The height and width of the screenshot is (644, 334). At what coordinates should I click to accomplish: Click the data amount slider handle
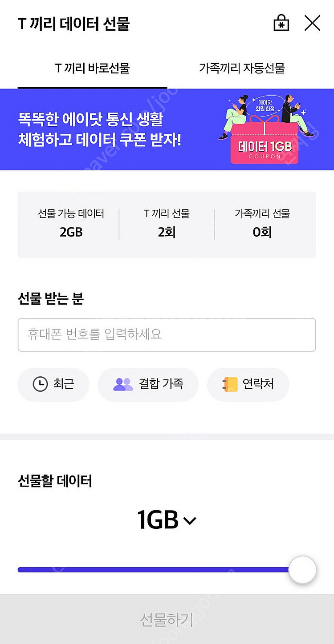(x=302, y=570)
